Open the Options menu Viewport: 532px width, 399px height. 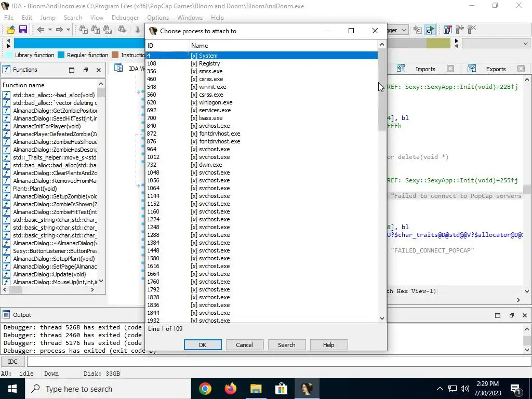158,18
